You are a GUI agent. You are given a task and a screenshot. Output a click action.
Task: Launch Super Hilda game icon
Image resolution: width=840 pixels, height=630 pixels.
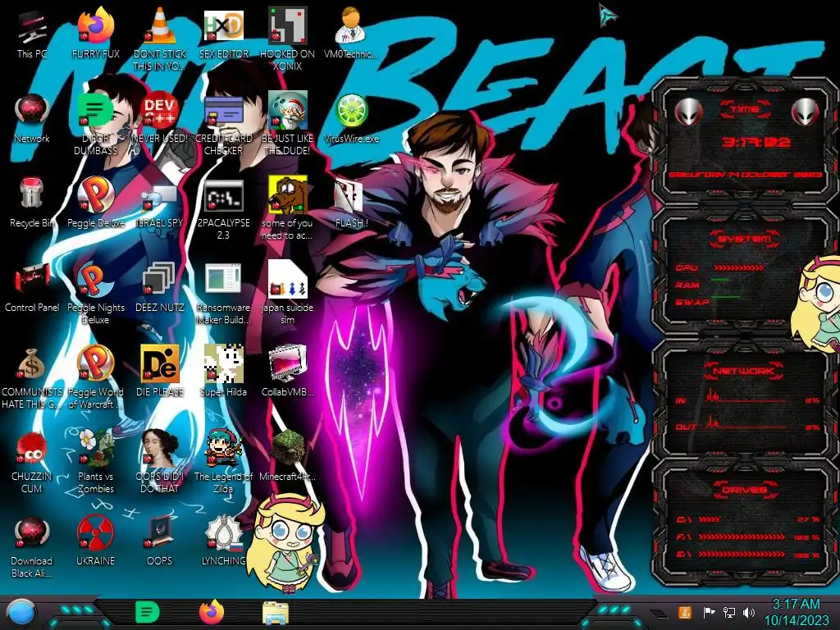coord(223,371)
